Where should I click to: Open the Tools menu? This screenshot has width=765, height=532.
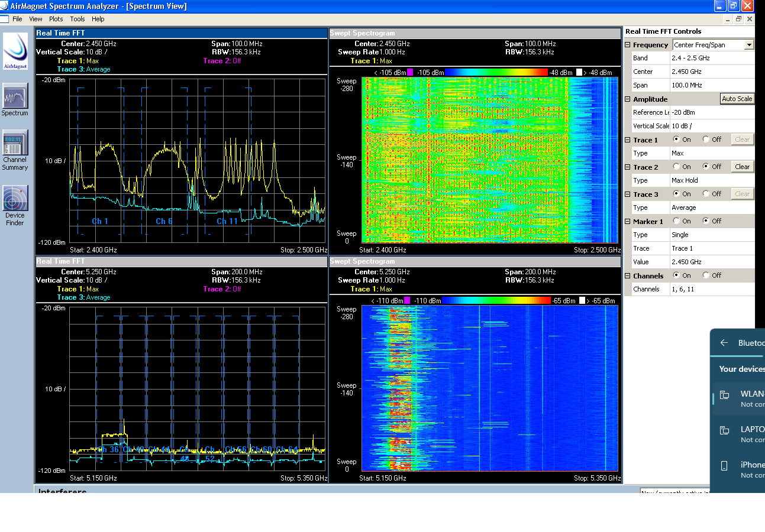click(78, 19)
